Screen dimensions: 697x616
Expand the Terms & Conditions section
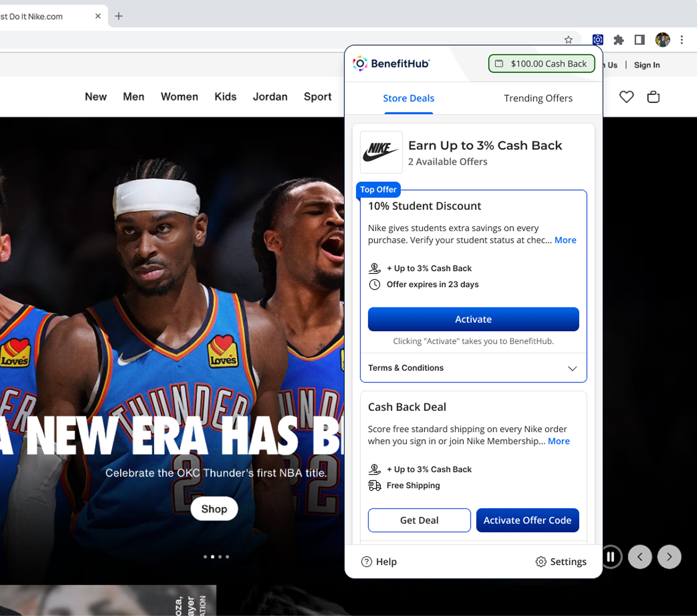572,368
